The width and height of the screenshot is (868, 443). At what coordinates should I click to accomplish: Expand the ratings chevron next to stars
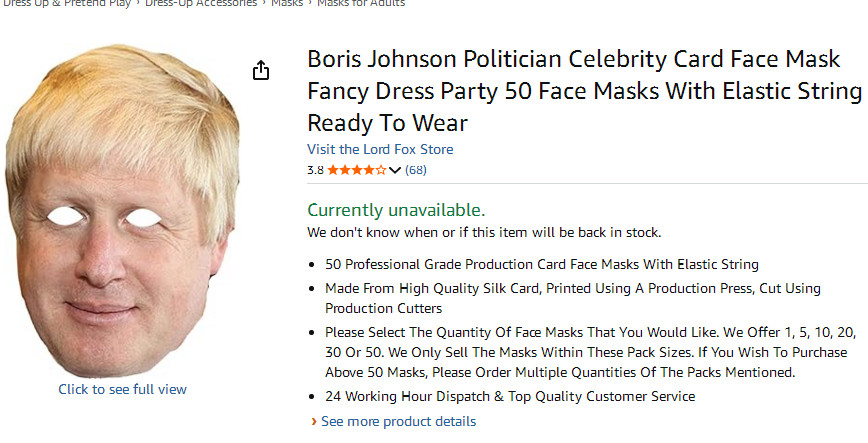395,171
